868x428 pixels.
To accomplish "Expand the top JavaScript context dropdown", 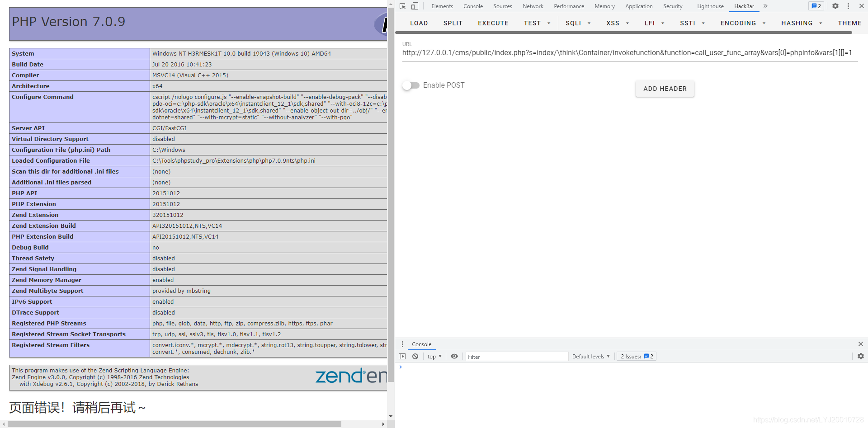I will (434, 357).
